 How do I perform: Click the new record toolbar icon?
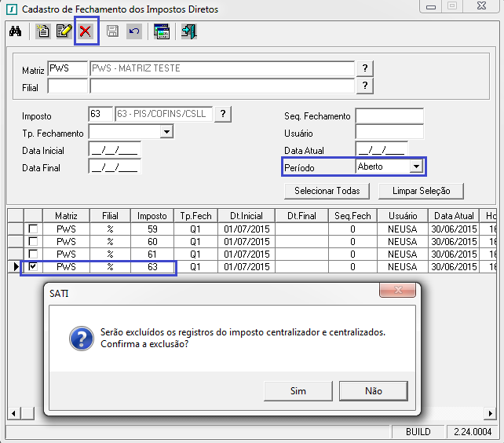tap(43, 32)
